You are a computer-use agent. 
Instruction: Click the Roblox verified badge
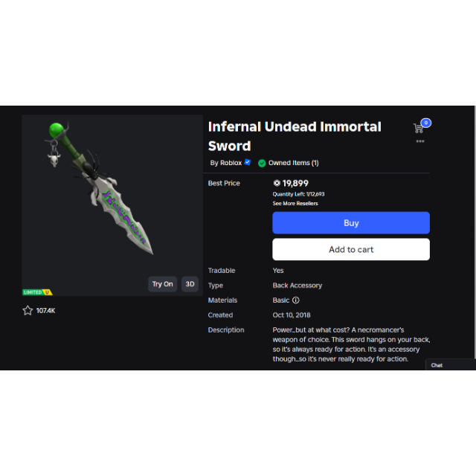(x=248, y=162)
